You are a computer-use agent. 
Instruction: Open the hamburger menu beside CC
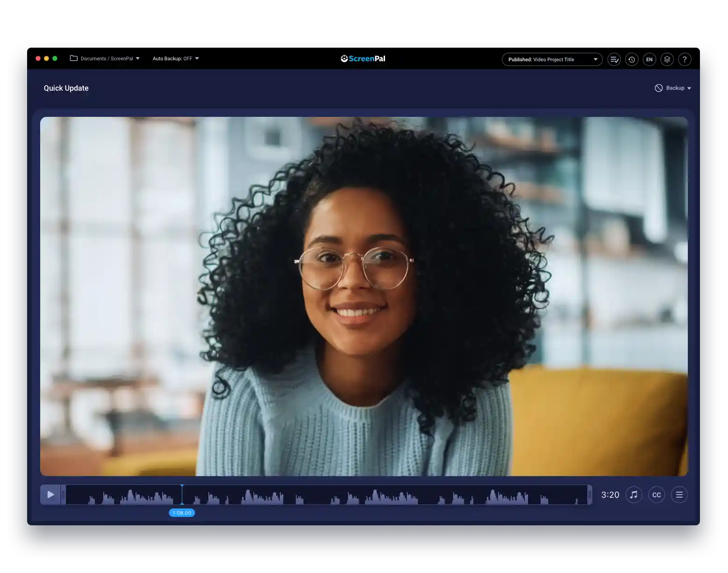pos(679,494)
